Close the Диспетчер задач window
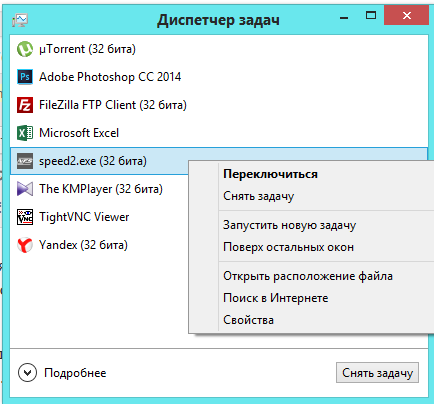Image resolution: width=434 pixels, height=404 pixels. point(406,15)
